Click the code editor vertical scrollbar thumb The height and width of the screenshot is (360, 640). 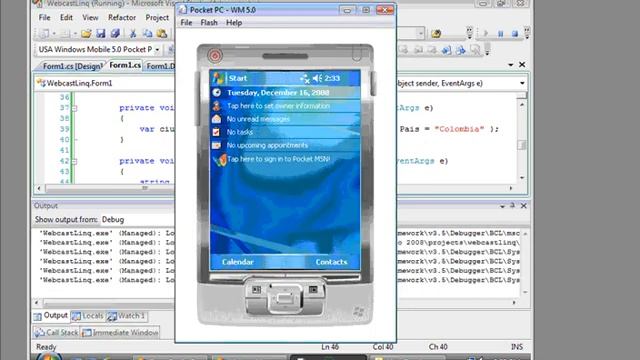[x=522, y=144]
